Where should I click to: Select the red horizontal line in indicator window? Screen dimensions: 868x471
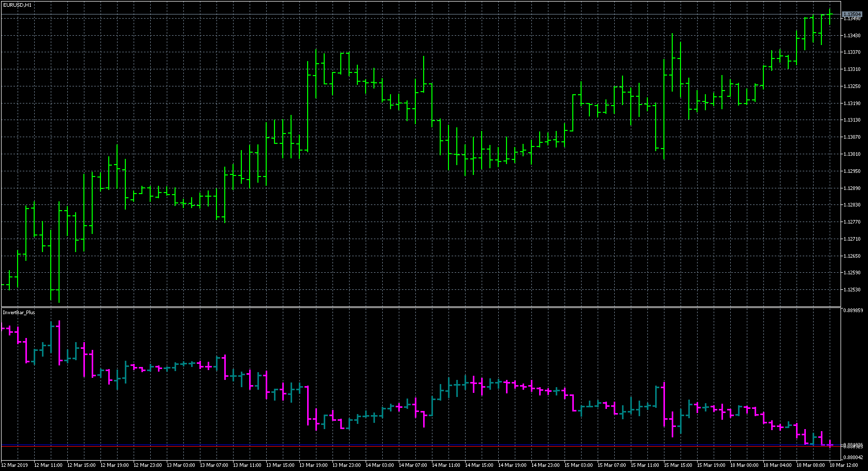(x=414, y=446)
